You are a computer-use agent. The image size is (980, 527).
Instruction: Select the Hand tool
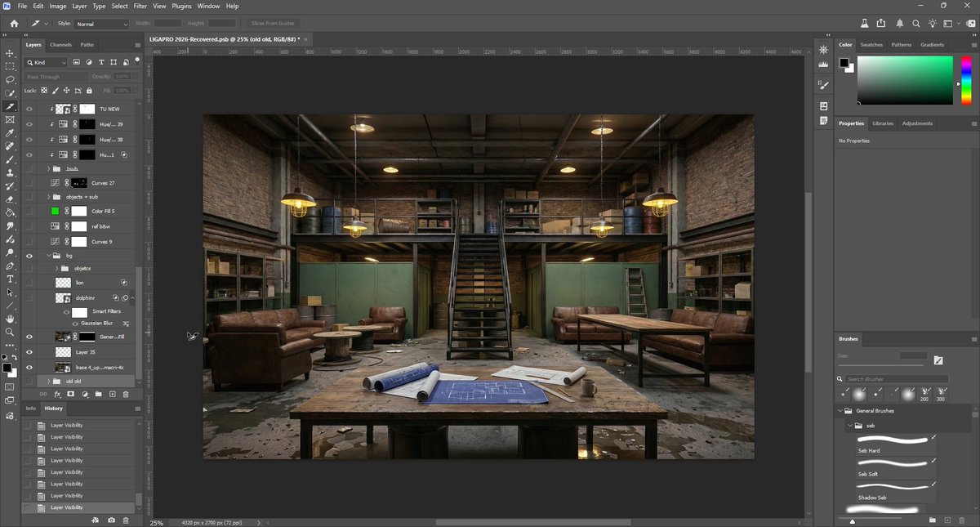[10, 319]
